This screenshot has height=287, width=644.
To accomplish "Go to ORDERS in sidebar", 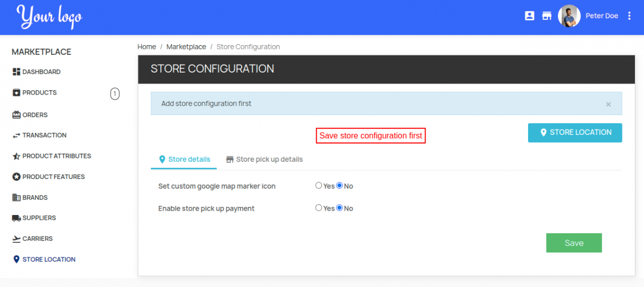I will (x=35, y=114).
